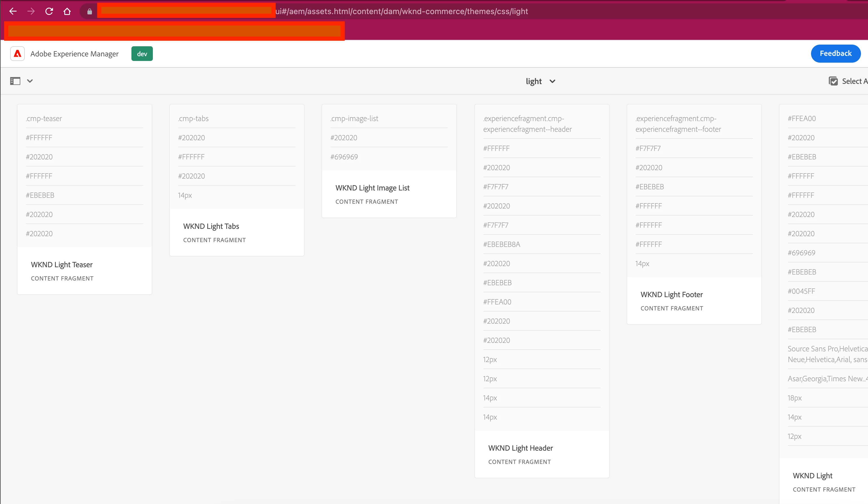Click the green dev environment badge
The image size is (868, 504).
coord(142,54)
